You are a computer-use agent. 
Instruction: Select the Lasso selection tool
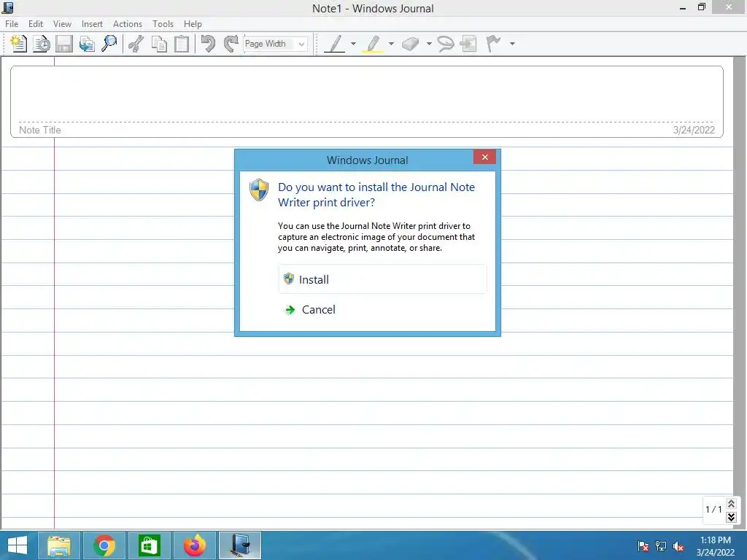[x=446, y=44]
